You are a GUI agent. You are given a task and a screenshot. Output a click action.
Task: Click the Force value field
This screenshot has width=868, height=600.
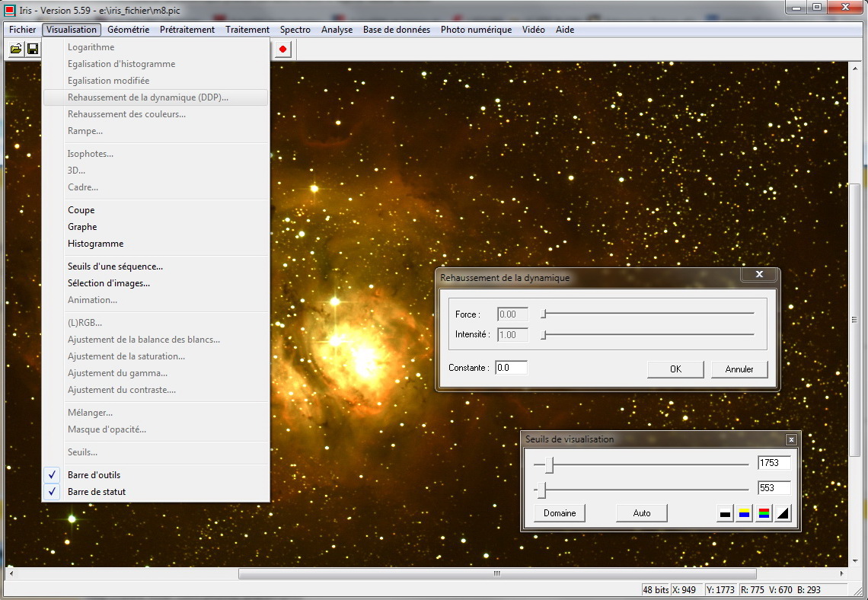pos(512,314)
